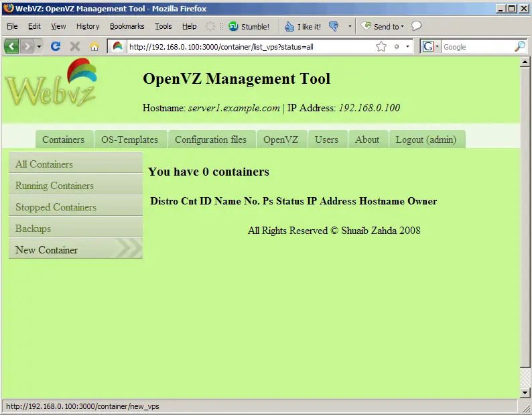Close the Firefox window
532x415 pixels.
[524, 9]
